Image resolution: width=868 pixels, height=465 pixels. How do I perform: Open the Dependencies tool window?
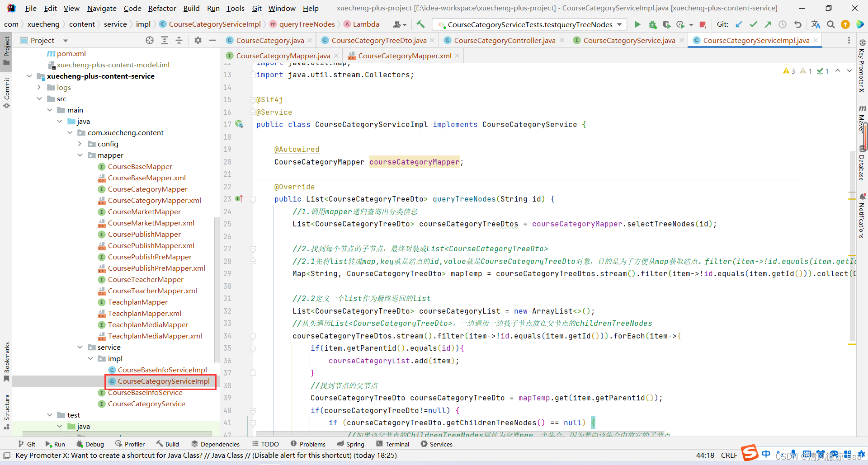[215, 444]
